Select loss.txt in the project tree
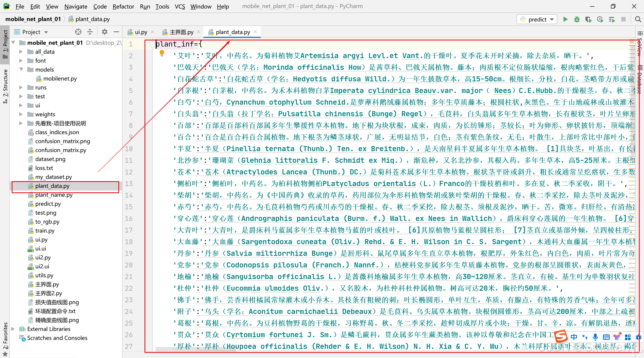This screenshot has width=644, height=358. click(44, 168)
